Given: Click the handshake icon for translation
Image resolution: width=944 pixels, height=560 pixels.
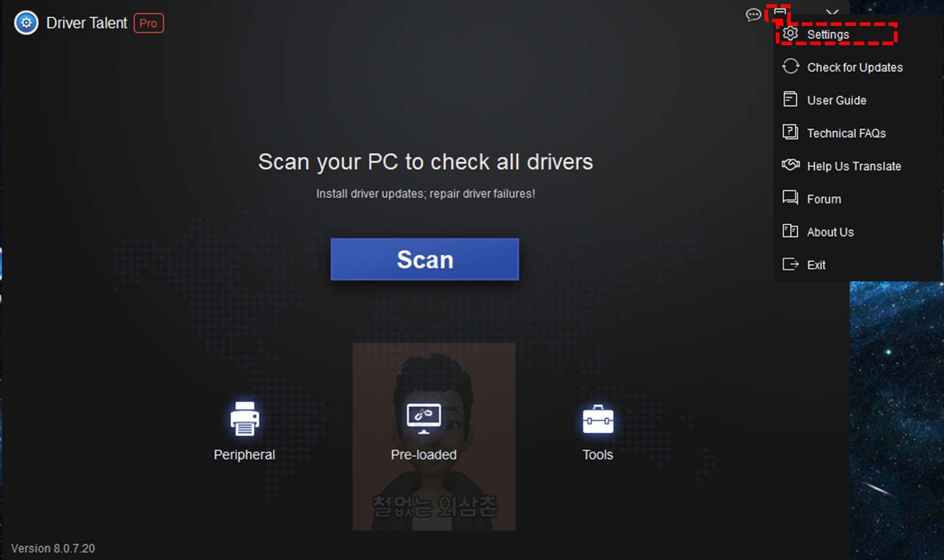Looking at the screenshot, I should coord(790,165).
